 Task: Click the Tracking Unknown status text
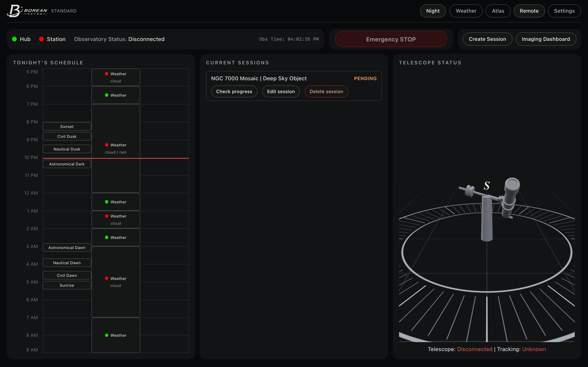click(x=521, y=349)
